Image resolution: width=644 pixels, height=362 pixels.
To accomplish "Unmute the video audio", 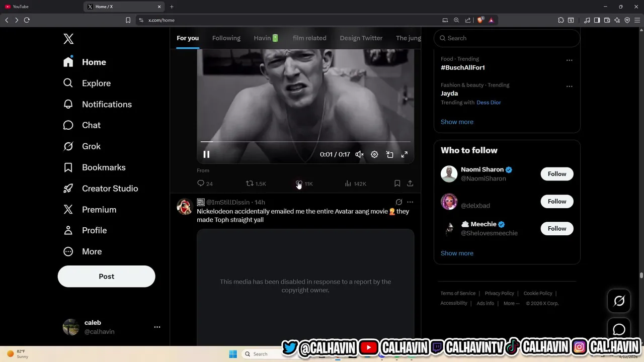I will [x=359, y=154].
